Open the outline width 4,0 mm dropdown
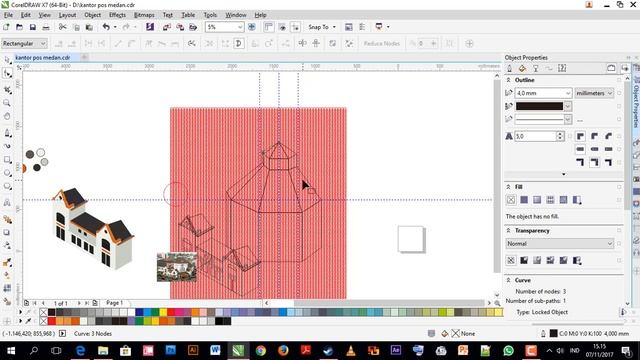 [x=568, y=93]
